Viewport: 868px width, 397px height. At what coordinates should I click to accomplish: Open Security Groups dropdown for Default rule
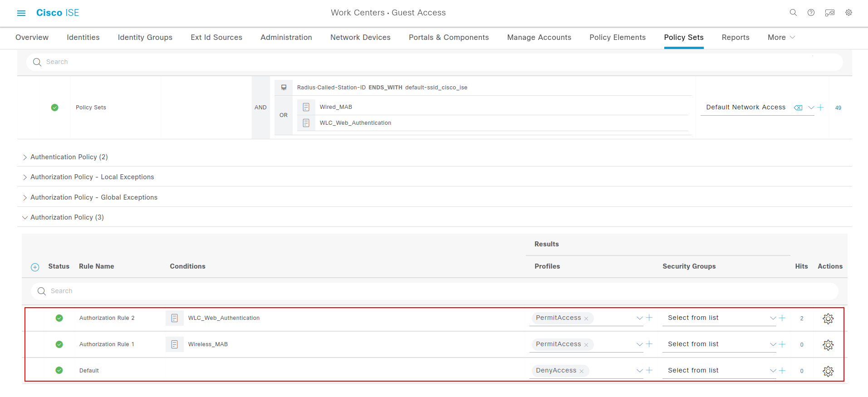[773, 371]
